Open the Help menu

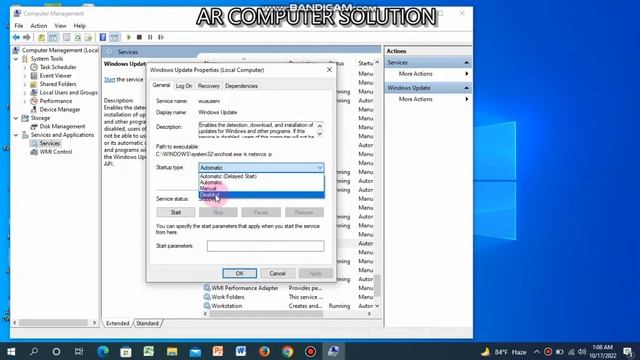point(80,26)
